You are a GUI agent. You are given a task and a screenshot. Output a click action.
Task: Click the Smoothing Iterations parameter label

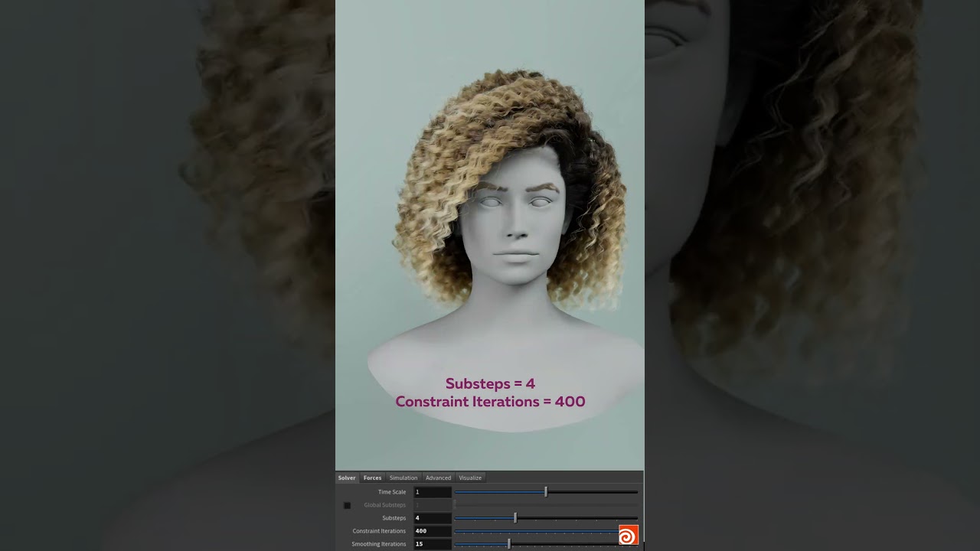(379, 544)
